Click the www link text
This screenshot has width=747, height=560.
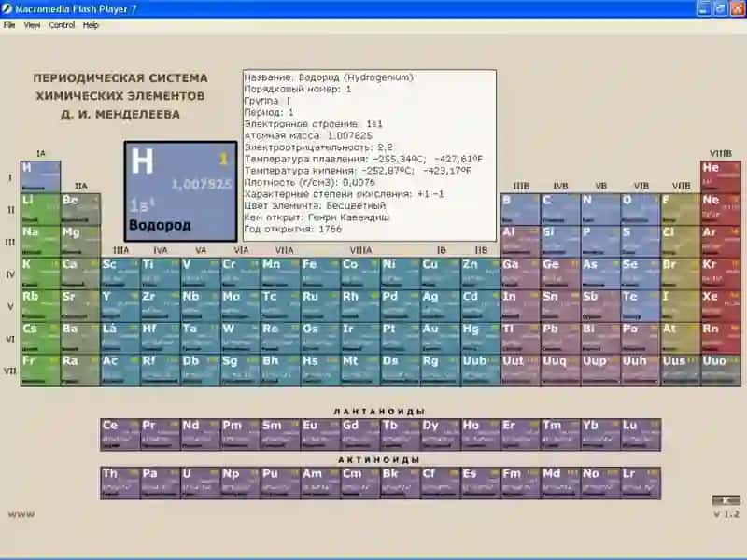[x=21, y=515]
